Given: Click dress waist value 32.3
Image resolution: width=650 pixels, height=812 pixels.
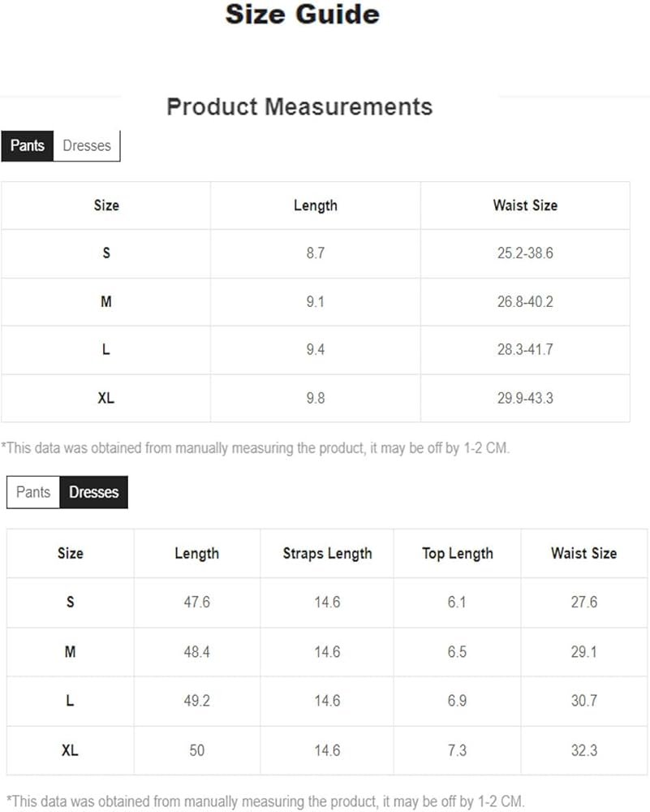Looking at the screenshot, I should pos(583,750).
